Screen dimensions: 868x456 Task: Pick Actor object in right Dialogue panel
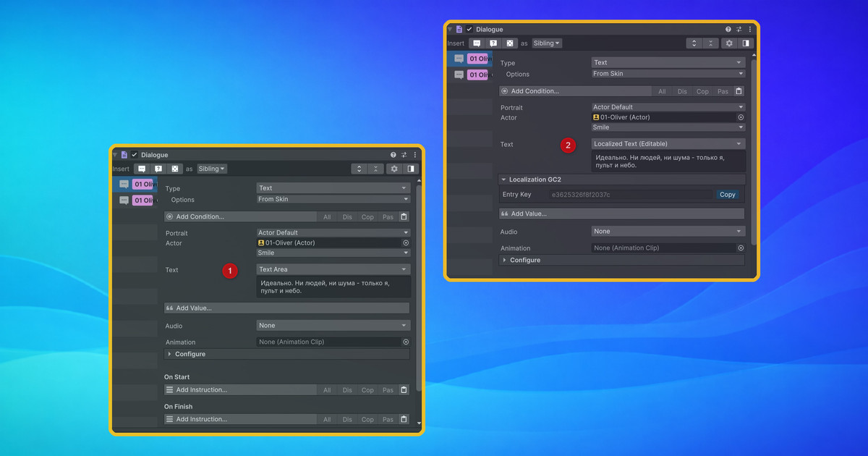pyautogui.click(x=741, y=117)
